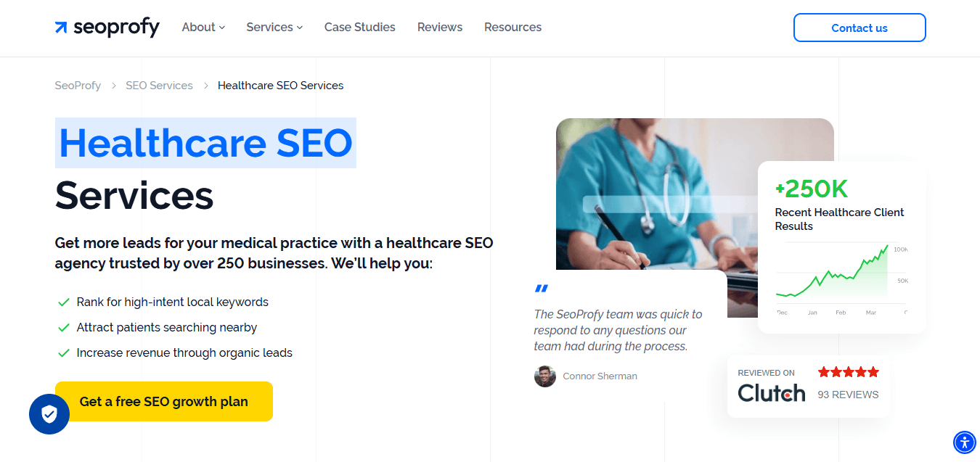Click the quotation mark icon above the testimonial
The width and height of the screenshot is (980, 462).
point(541,288)
